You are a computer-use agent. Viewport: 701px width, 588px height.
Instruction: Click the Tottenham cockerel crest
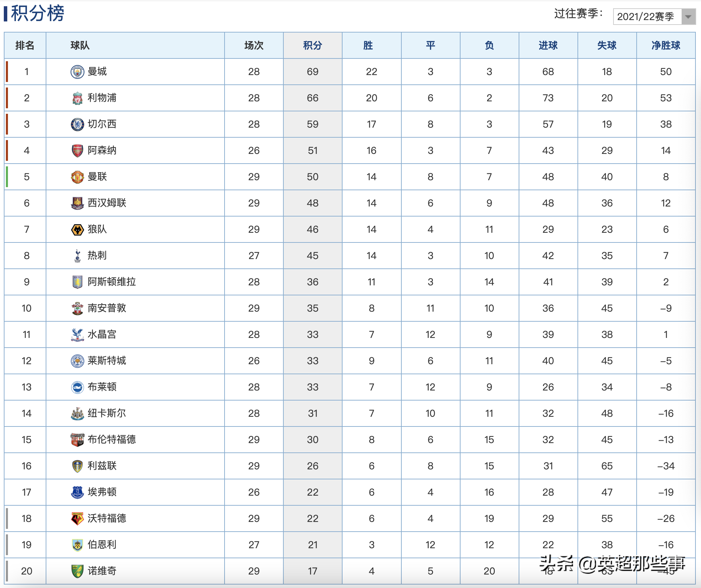point(77,256)
